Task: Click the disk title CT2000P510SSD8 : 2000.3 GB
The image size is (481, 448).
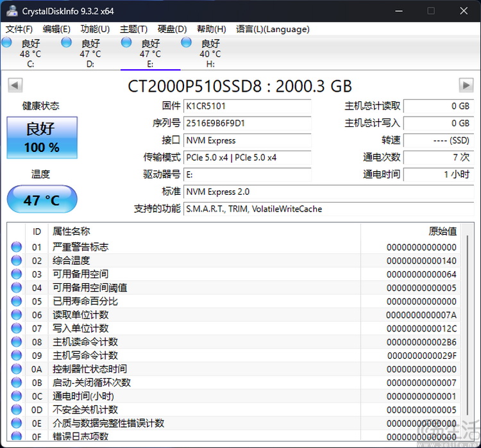Action: pos(240,86)
